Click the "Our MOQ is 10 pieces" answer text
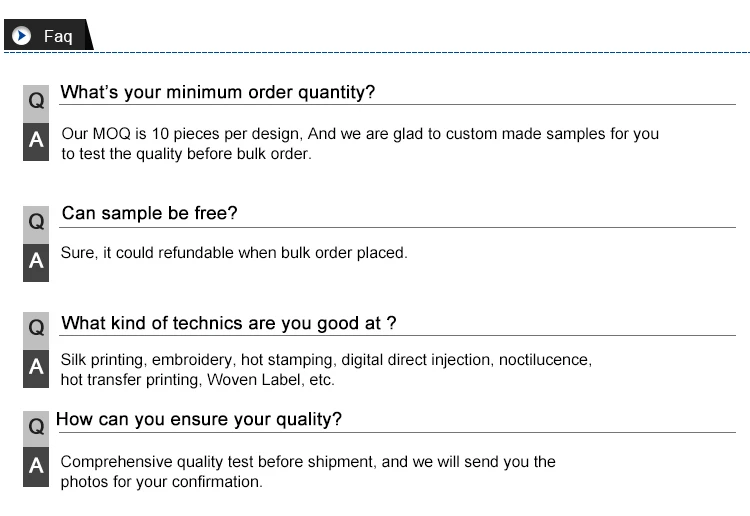 click(x=360, y=133)
